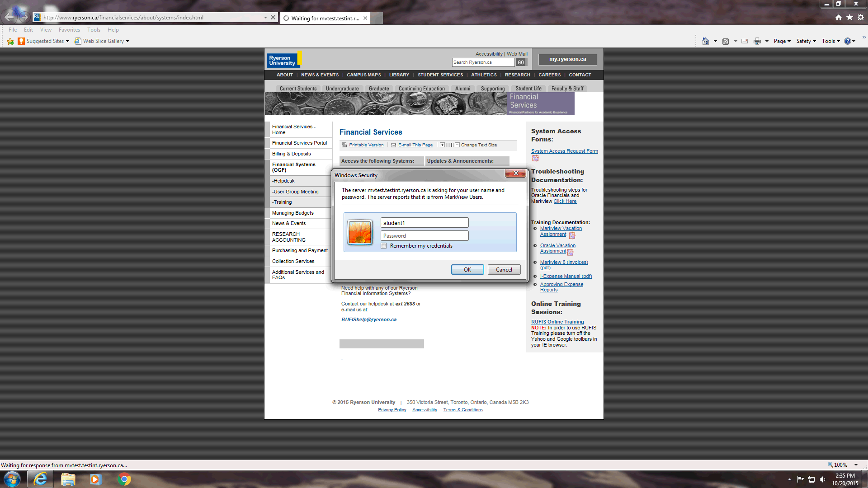Screen dimensions: 868x488
Task: Click the command bar Home icon
Action: 705,41
